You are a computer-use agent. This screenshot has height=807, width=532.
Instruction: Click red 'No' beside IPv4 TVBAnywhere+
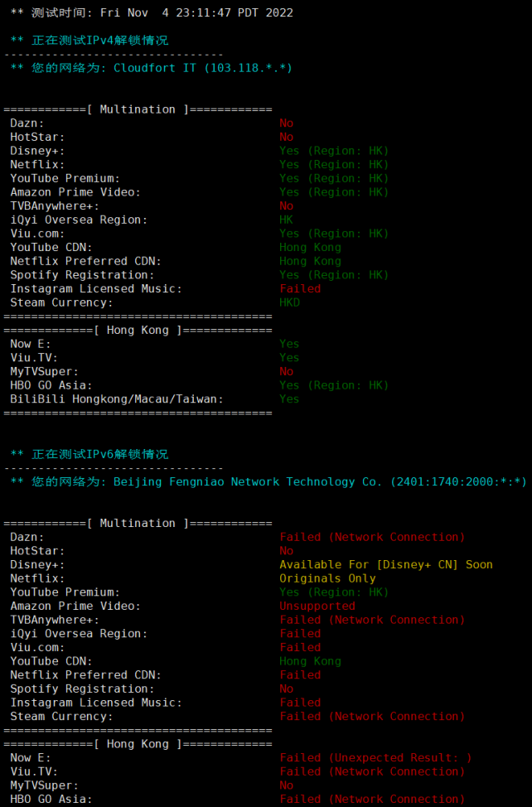click(x=286, y=205)
